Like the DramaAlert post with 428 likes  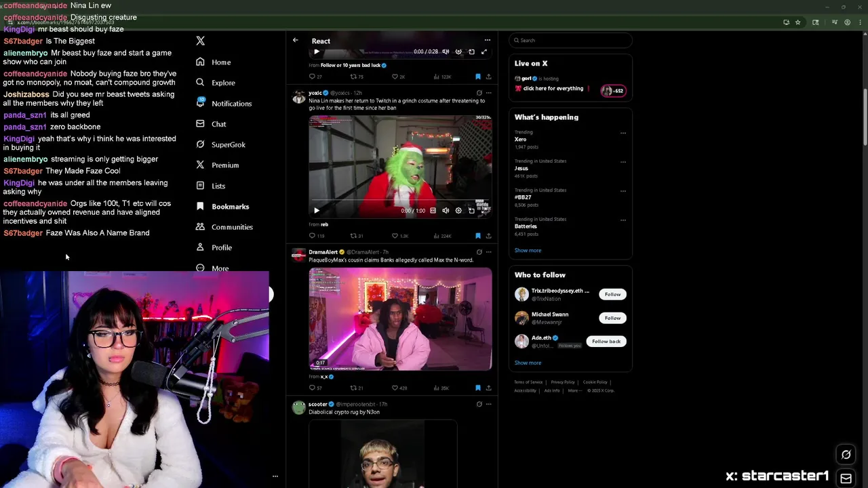click(399, 388)
